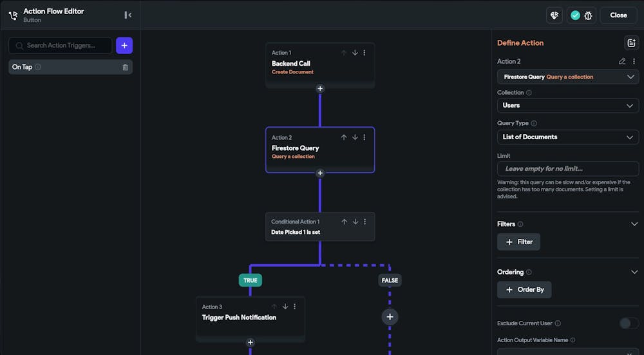Open the Firestore Query action type dropdown

567,77
